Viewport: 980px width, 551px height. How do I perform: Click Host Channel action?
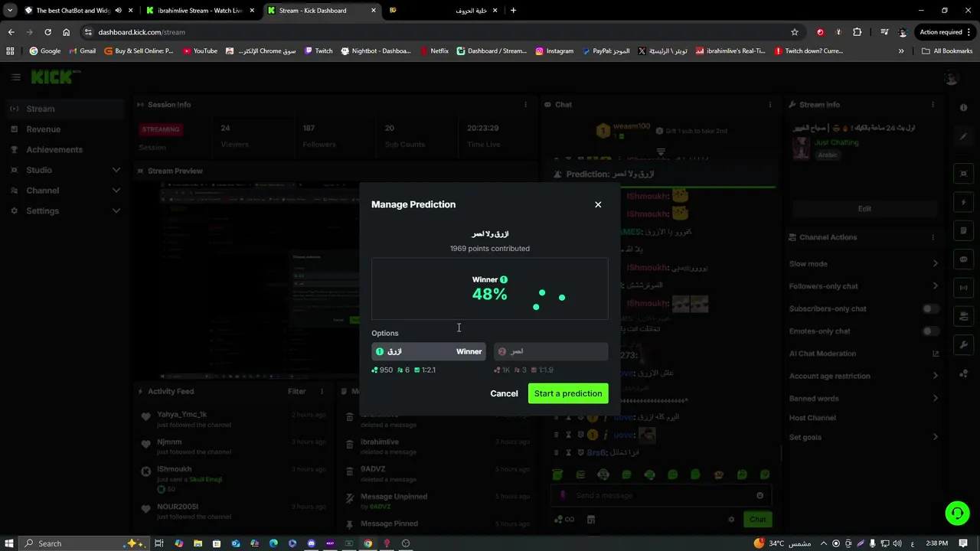(x=812, y=418)
